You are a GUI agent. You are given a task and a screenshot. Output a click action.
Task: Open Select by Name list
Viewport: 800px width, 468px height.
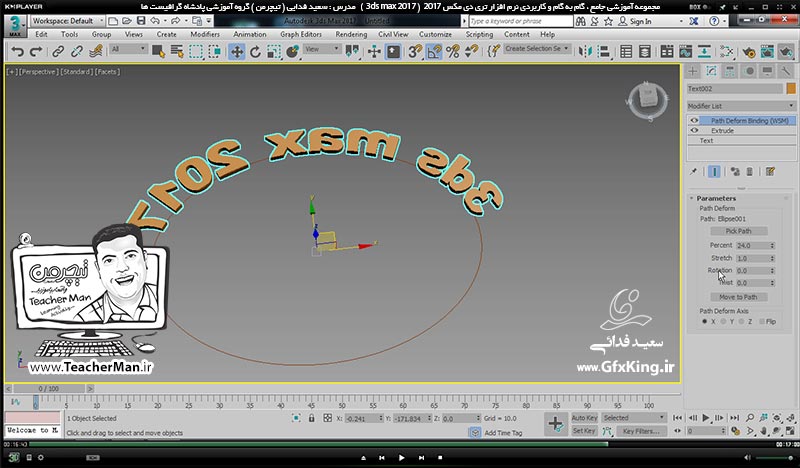177,52
